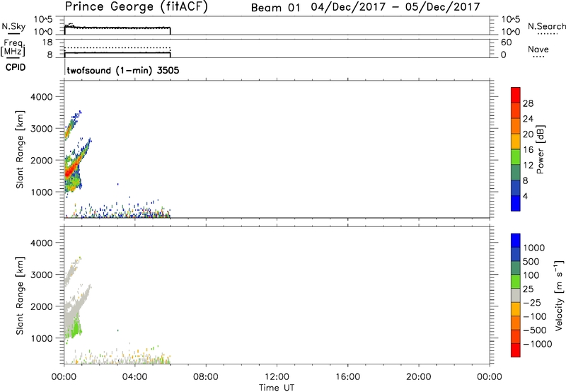Click the 04:00 time tick label

(134, 377)
